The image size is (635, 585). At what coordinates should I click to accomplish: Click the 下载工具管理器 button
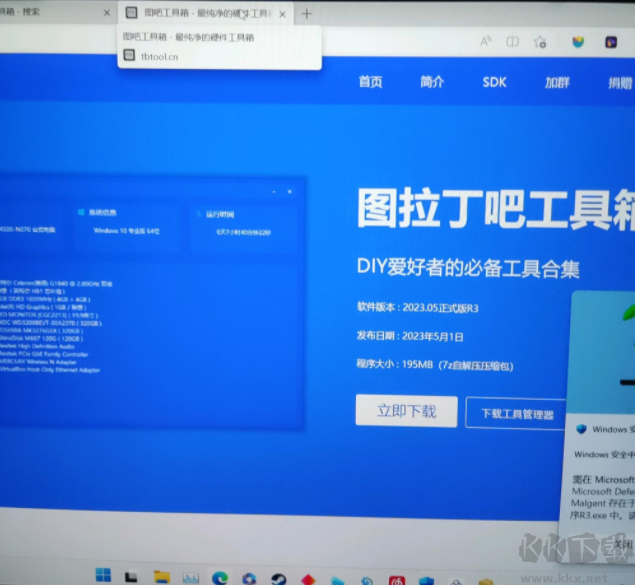tap(516, 414)
